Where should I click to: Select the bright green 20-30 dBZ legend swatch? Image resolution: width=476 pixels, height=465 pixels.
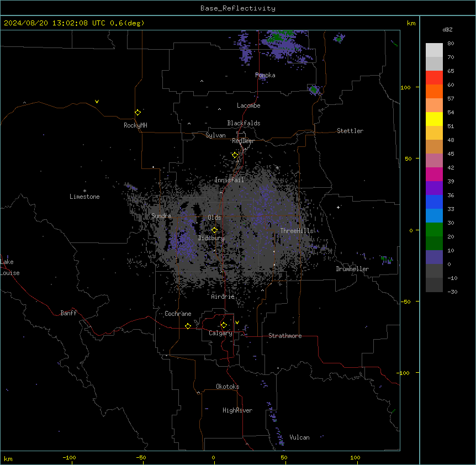(x=434, y=230)
